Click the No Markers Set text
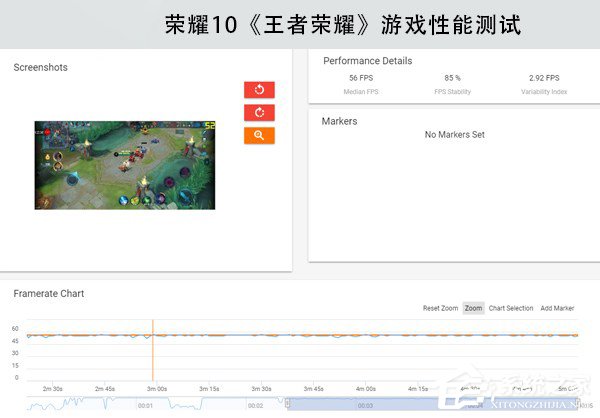This screenshot has width=600, height=418. point(455,135)
